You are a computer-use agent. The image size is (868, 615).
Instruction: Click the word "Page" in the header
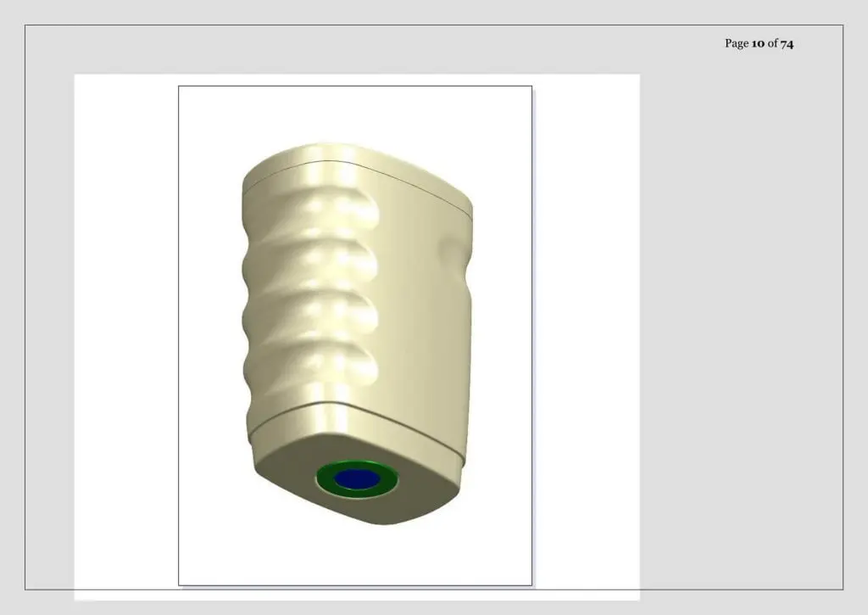[737, 43]
